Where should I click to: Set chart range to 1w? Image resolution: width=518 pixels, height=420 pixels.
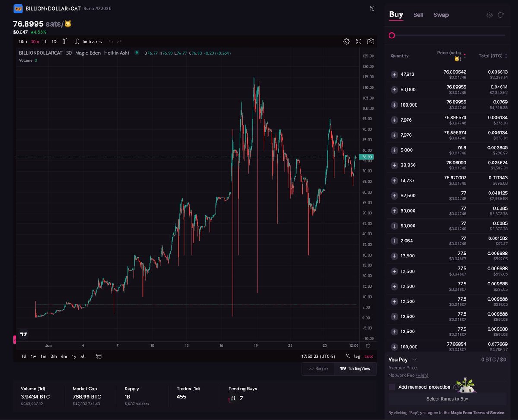pos(33,357)
